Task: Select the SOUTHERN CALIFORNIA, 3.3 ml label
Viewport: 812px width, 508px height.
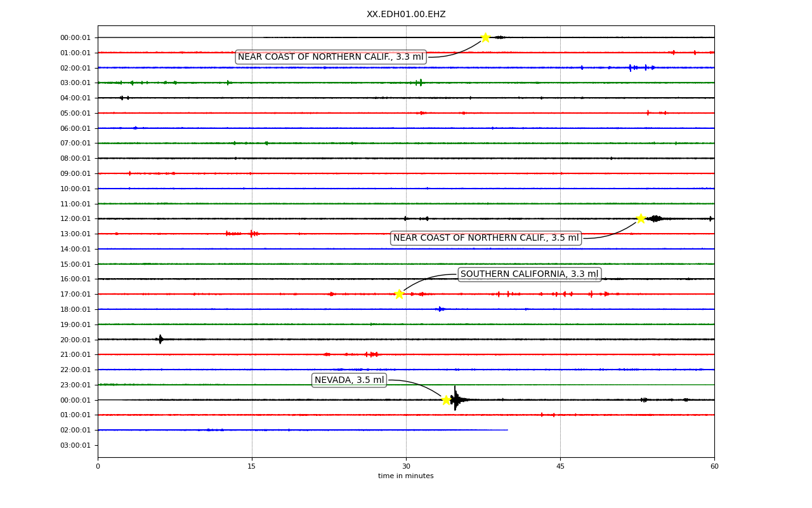Action: pos(530,274)
